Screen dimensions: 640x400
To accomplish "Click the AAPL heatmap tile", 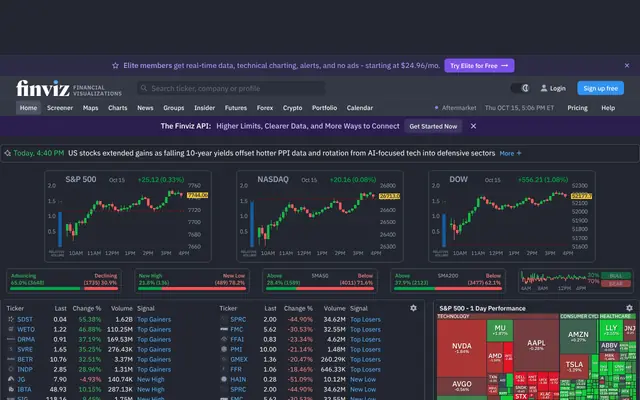I will (536, 345).
